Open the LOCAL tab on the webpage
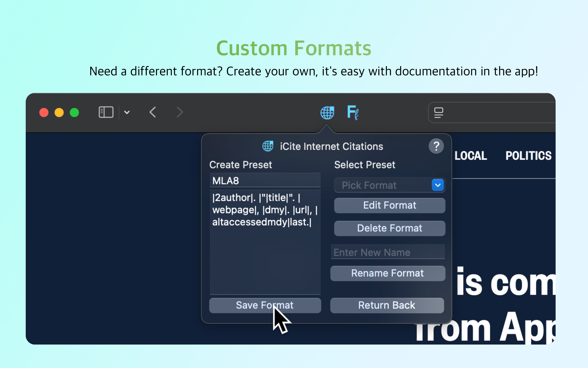Viewport: 588px width, 368px height. [x=471, y=156]
